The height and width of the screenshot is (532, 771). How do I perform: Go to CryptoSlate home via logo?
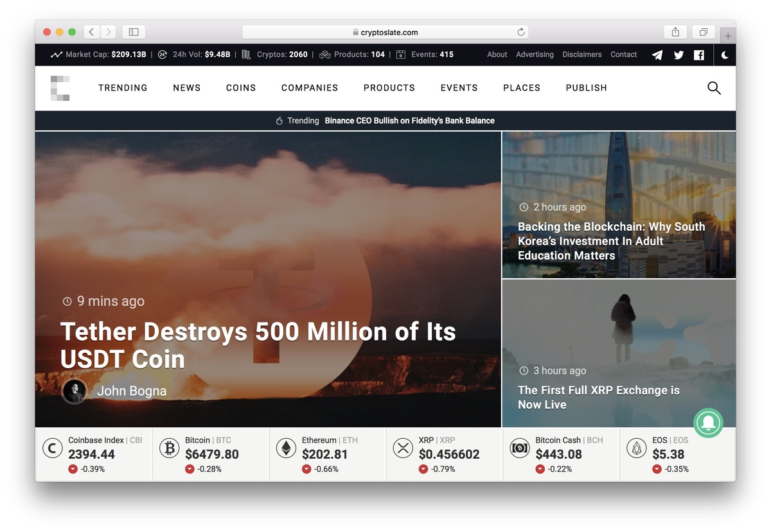60,88
